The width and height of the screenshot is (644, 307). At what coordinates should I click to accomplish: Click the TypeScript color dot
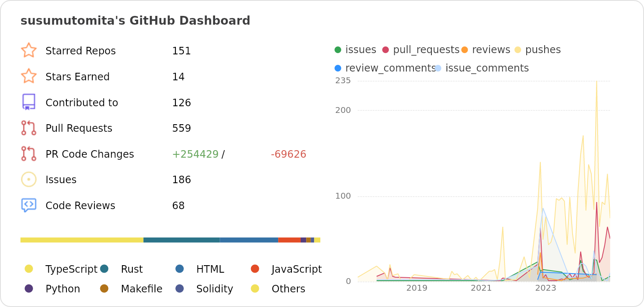click(29, 269)
